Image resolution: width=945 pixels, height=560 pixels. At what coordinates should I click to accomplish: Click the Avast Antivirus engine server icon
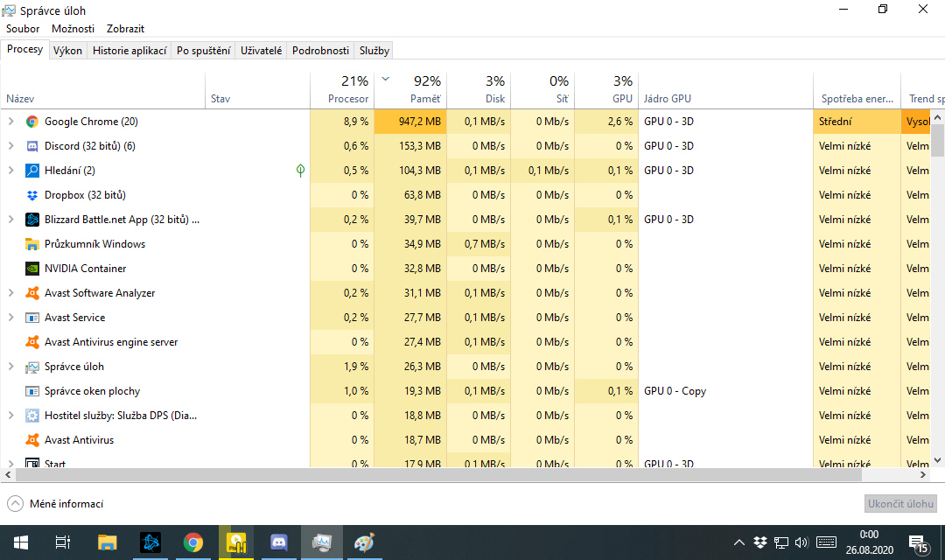click(x=32, y=342)
